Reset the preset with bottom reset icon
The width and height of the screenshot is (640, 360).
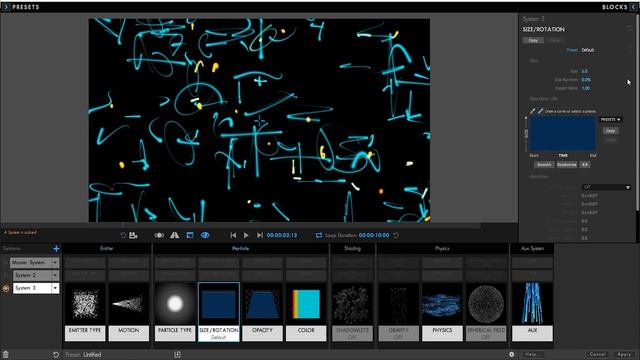click(56, 355)
